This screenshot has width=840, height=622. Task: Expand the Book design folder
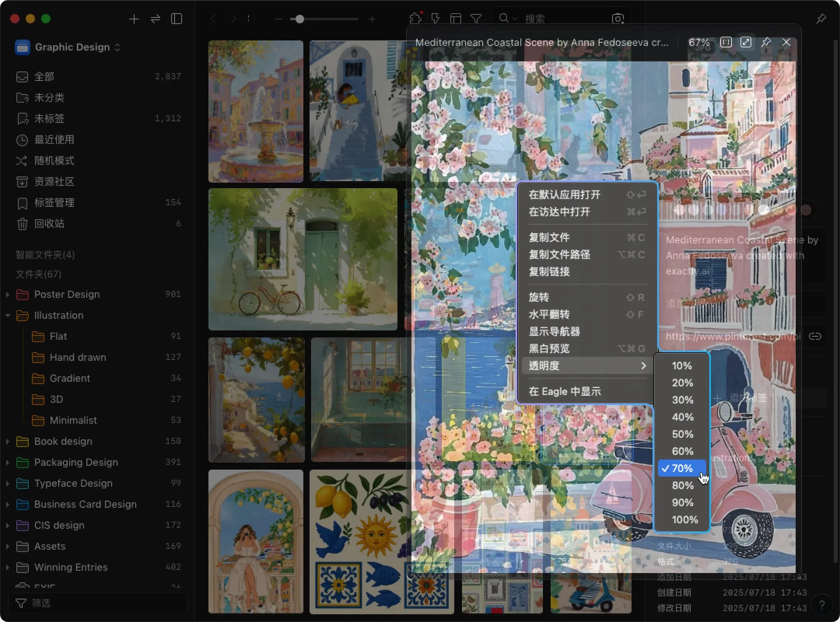[x=7, y=441]
